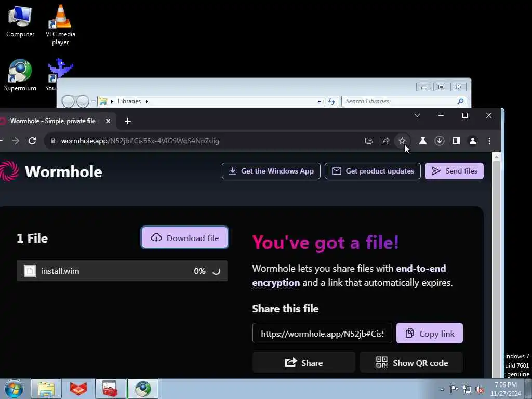
Task: Open the browser three-dot menu
Action: point(489,141)
